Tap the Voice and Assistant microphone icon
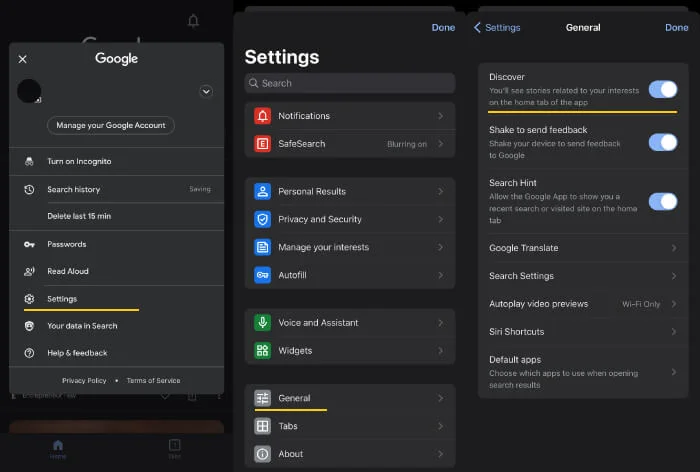The width and height of the screenshot is (700, 472). pos(262,323)
